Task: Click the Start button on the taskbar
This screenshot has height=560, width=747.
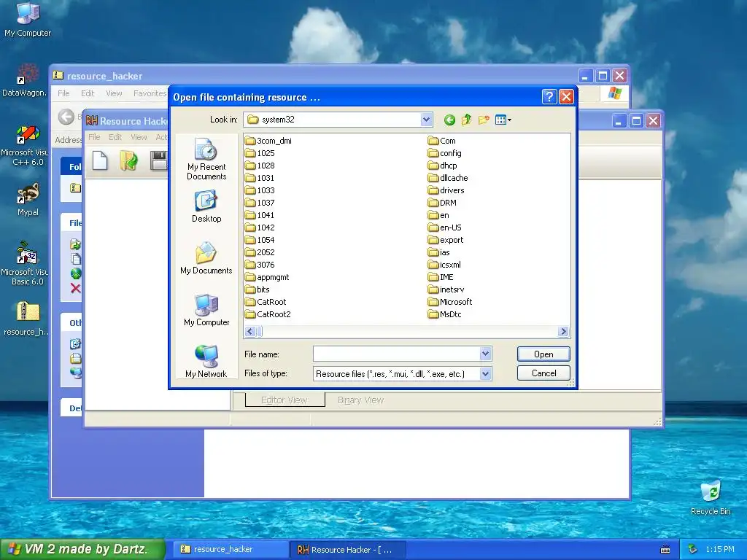Action: click(x=82, y=549)
